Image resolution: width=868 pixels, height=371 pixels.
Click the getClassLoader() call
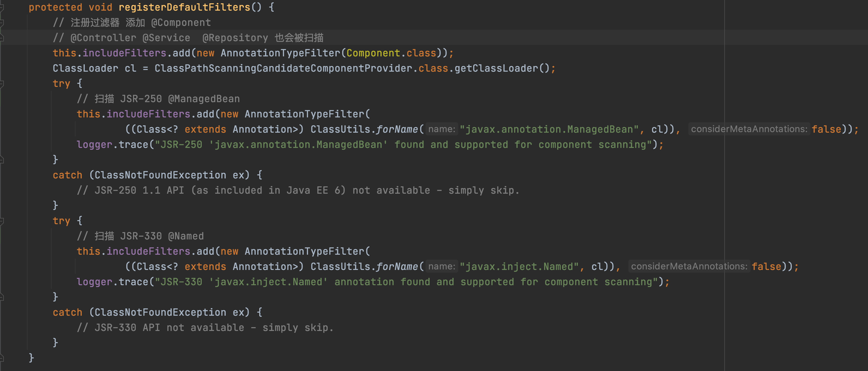click(x=502, y=68)
